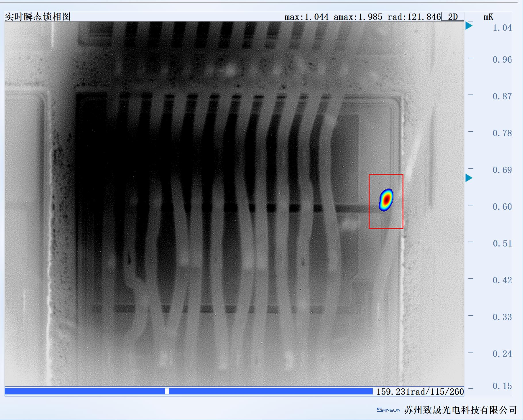Click the colored hotspot in the thermal image
The width and height of the screenshot is (523, 420).
386,200
